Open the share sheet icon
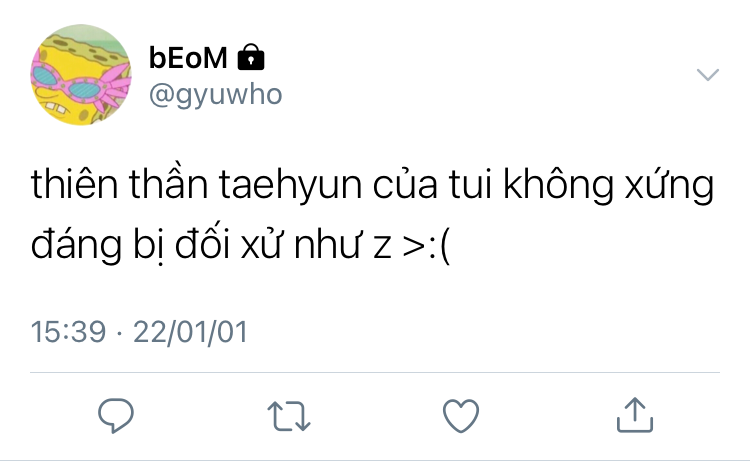The image size is (750, 461). (635, 415)
